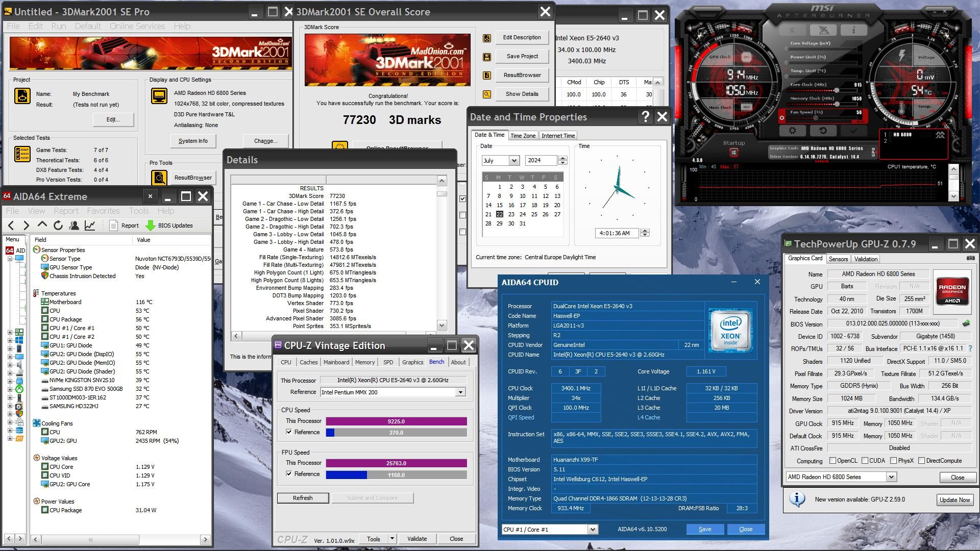Viewport: 980px width, 551px height.
Task: Click Pro Tools ResultBrowser magnifier icon
Action: pyautogui.click(x=159, y=178)
